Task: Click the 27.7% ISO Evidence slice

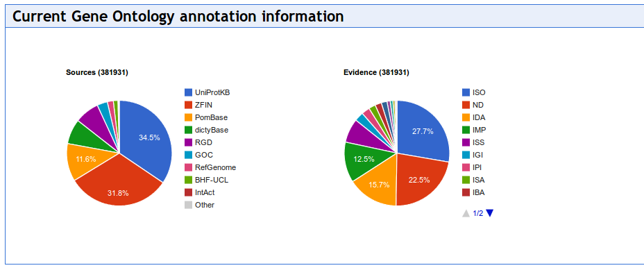Action: coord(423,131)
